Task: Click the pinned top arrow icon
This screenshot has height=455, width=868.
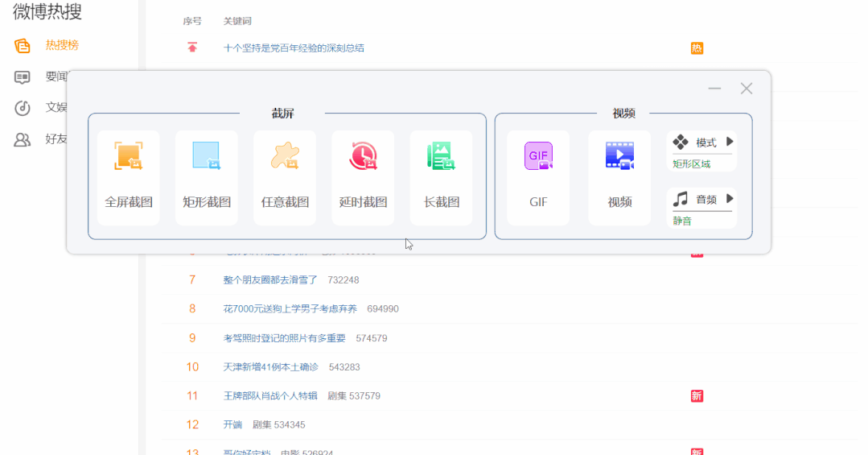Action: pos(192,48)
